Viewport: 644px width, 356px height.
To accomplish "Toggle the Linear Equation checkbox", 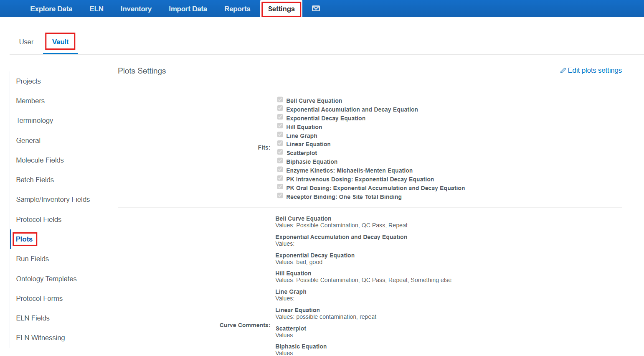I will [280, 143].
